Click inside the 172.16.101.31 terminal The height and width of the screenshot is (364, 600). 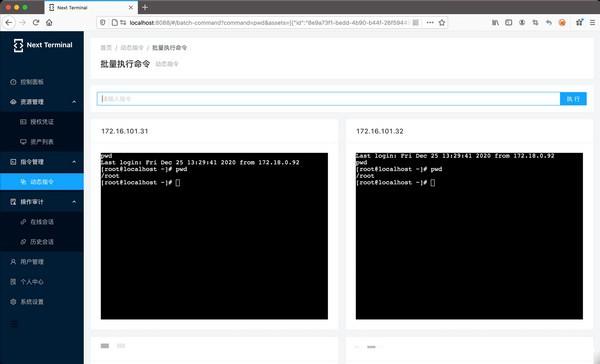click(214, 236)
